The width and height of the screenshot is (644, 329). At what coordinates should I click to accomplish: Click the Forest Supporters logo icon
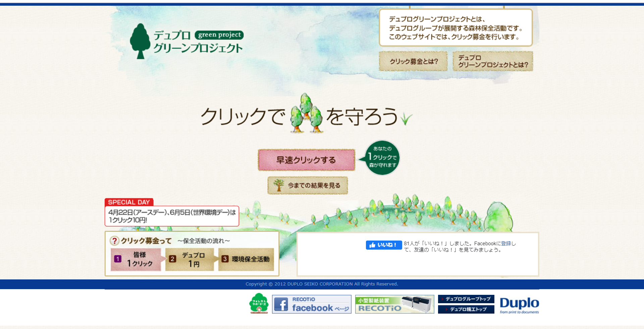click(259, 304)
